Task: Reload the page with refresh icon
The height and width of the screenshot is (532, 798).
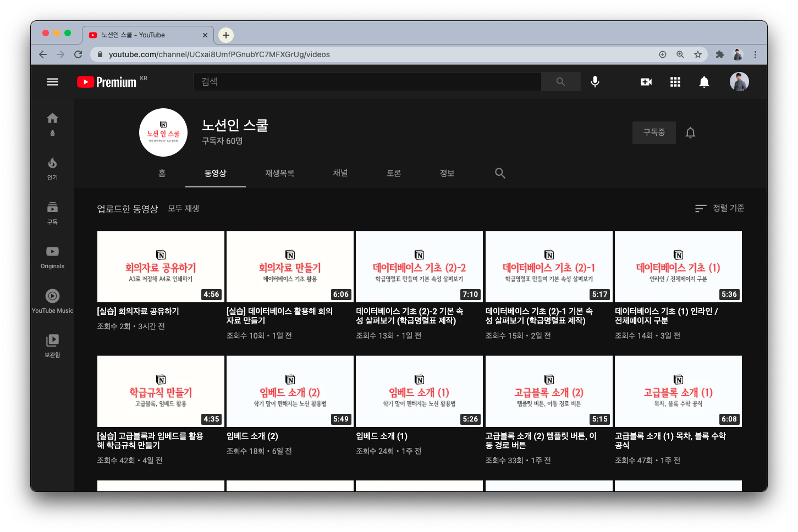Action: 78,54
